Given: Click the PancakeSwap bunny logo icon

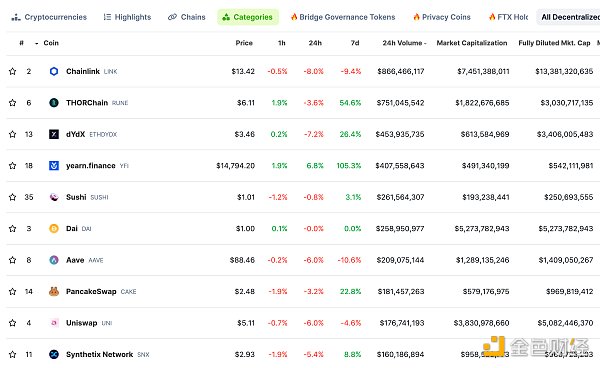Looking at the screenshot, I should pyautogui.click(x=54, y=291).
